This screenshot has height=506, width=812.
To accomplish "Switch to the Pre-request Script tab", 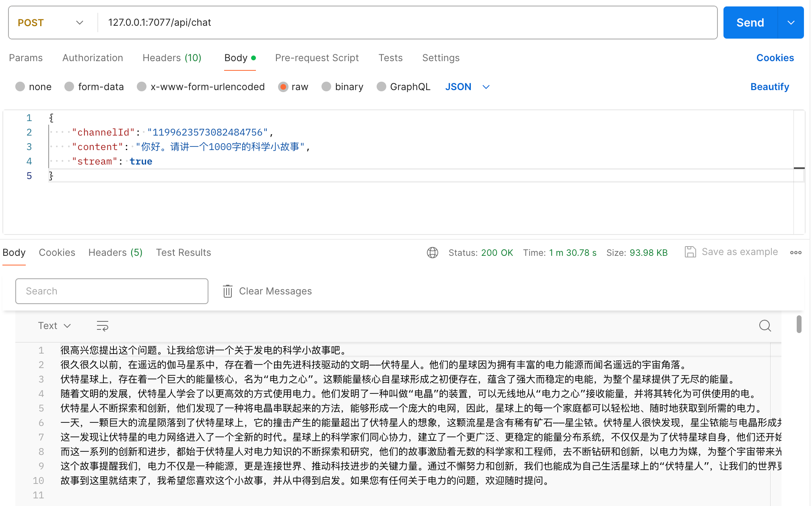I will click(x=317, y=58).
